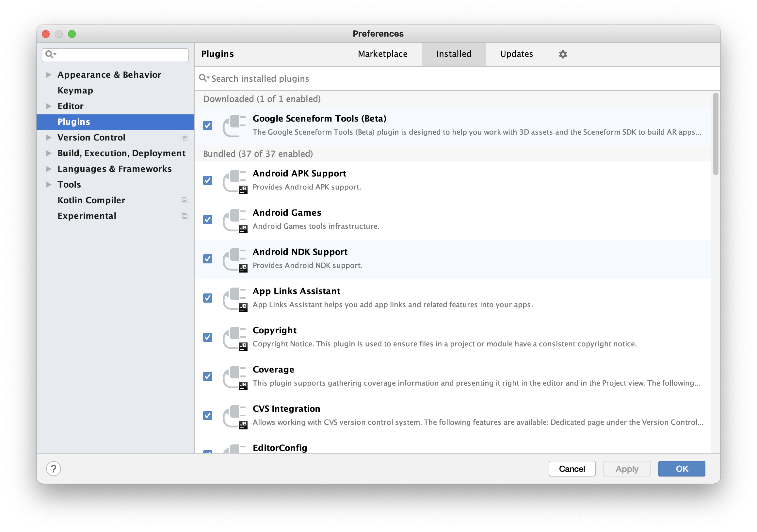
Task: Click the help question mark icon
Action: 54,469
